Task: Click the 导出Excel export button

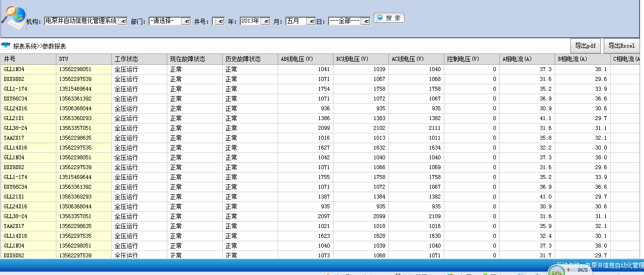Action: tap(621, 46)
